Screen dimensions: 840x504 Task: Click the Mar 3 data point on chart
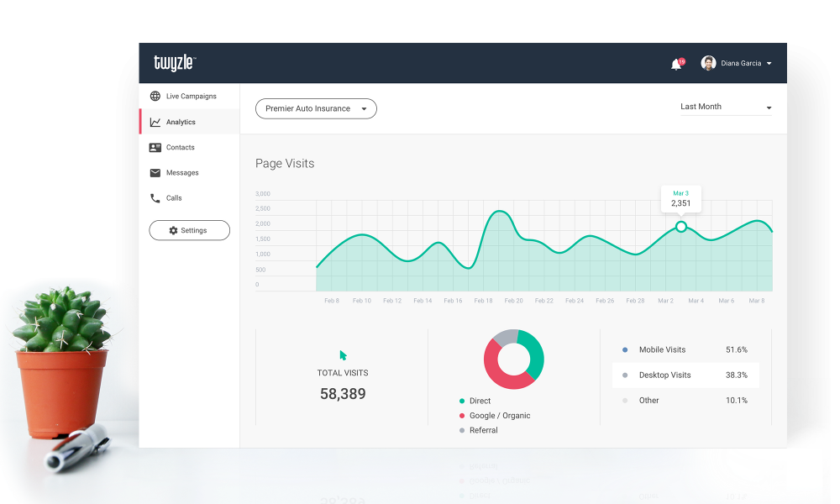(681, 227)
